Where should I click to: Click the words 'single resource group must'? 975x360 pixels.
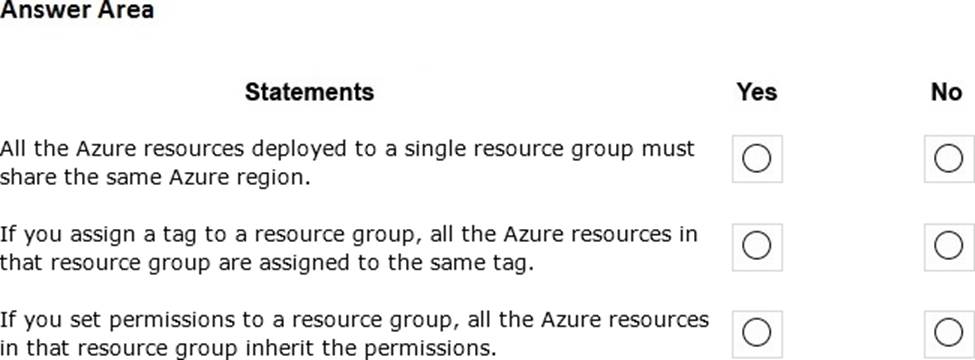(549, 150)
